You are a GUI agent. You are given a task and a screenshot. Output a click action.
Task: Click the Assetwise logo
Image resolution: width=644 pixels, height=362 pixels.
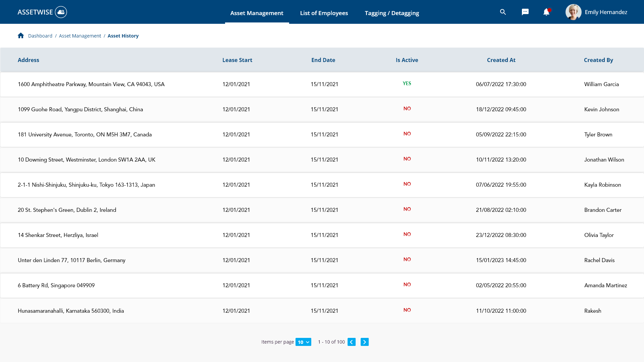click(x=42, y=12)
